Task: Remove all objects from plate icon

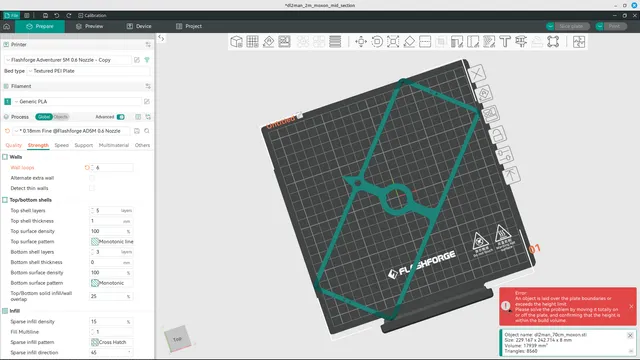Action: coord(476,74)
